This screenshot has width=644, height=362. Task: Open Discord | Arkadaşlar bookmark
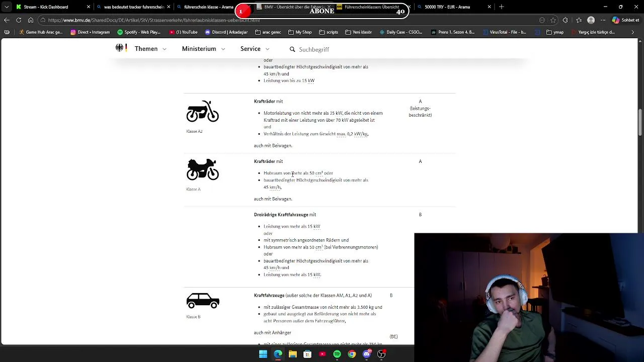[x=226, y=32]
